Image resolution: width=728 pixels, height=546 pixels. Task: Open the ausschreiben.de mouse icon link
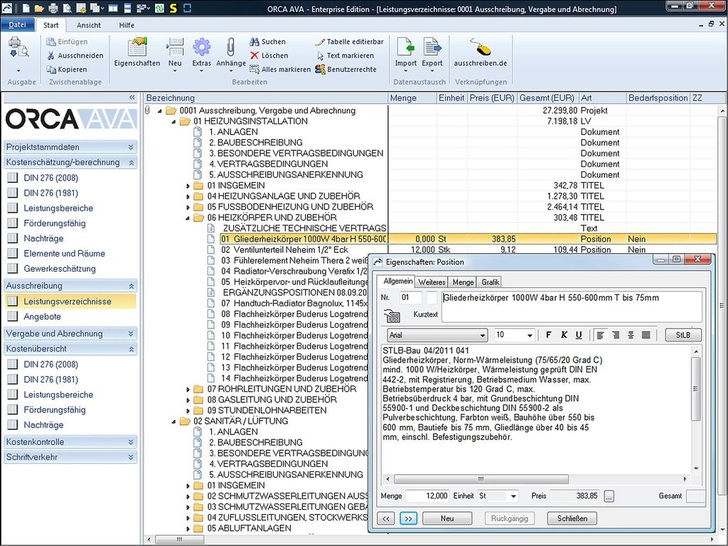coord(480,52)
